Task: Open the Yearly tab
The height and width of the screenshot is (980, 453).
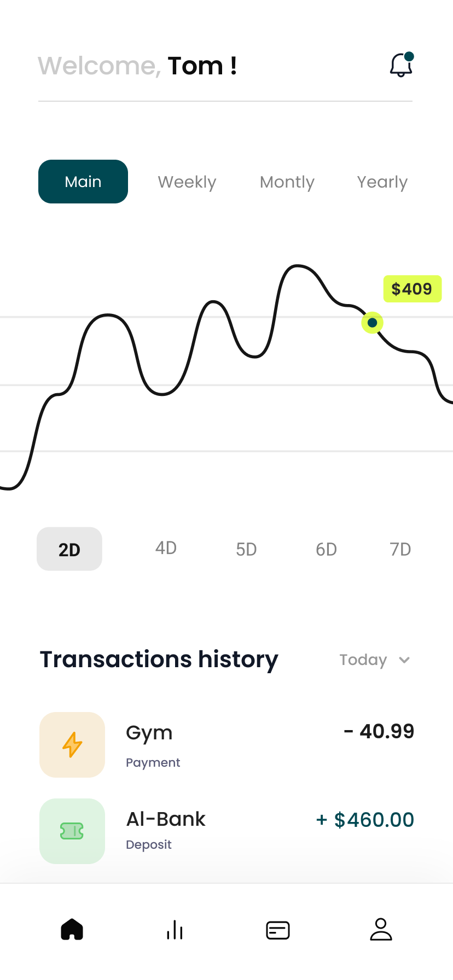Action: (382, 182)
